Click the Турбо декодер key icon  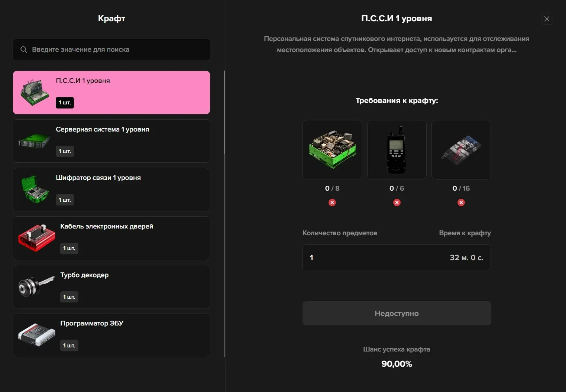36,286
